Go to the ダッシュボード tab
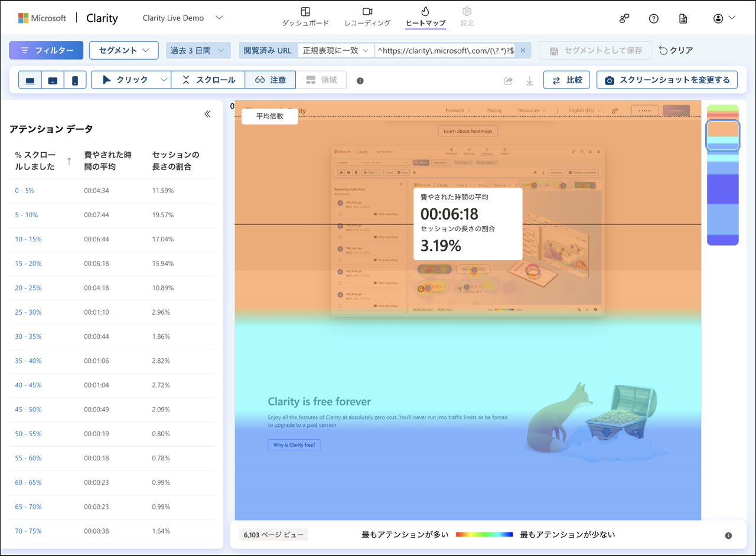This screenshot has width=756, height=556. click(305, 17)
